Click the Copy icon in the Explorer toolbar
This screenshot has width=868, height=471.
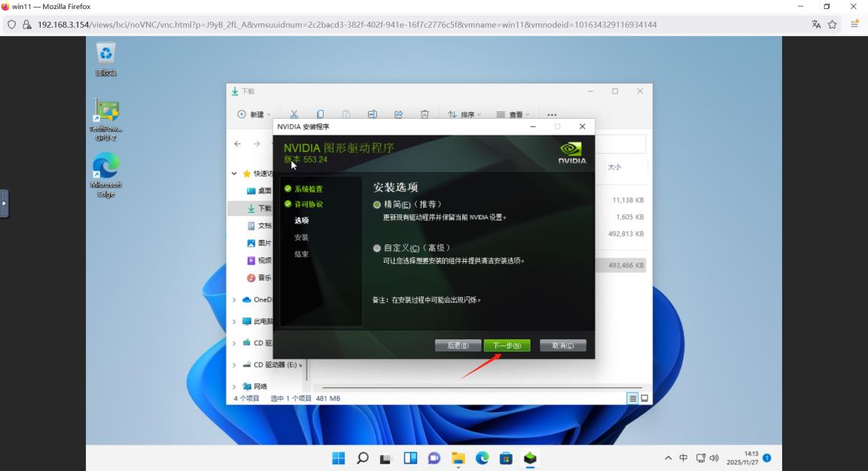pyautogui.click(x=319, y=114)
